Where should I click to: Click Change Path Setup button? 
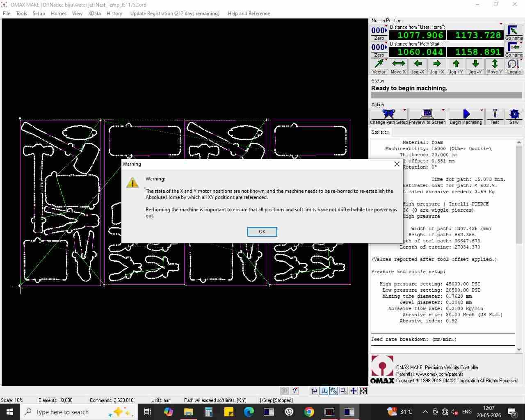[x=389, y=117]
